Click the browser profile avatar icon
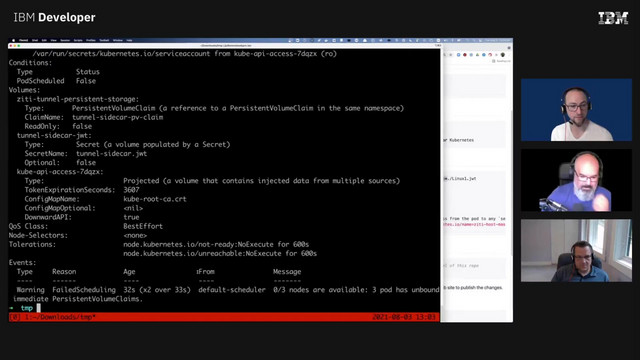Screen dimensions: 640x360 [502, 55]
